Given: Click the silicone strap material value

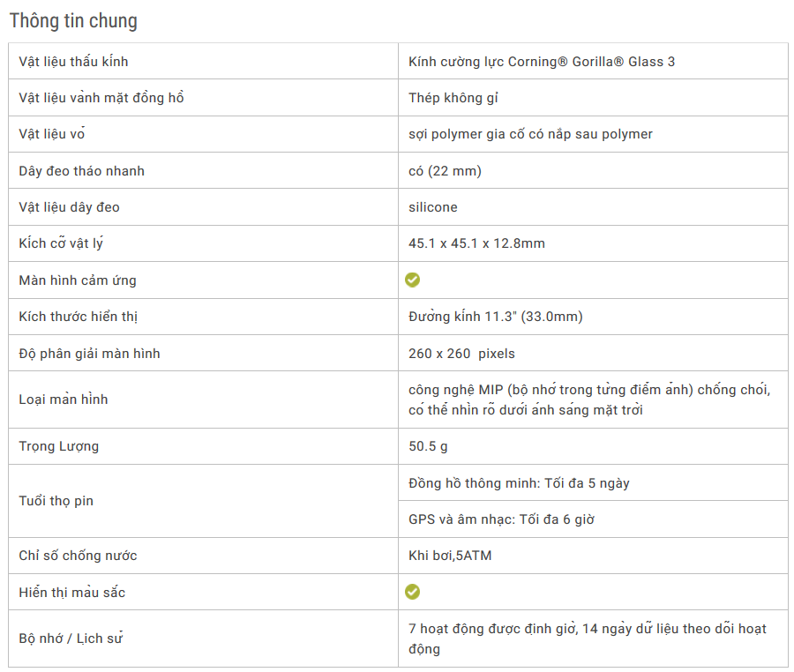Looking at the screenshot, I should click(x=433, y=207).
